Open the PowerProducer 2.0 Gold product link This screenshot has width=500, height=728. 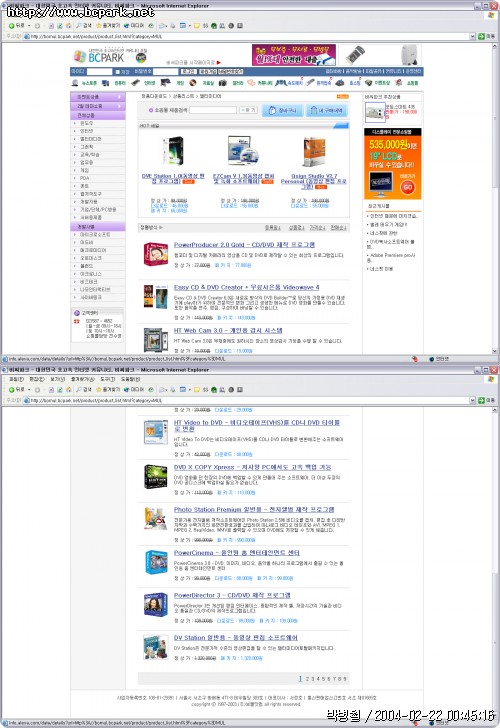(244, 245)
